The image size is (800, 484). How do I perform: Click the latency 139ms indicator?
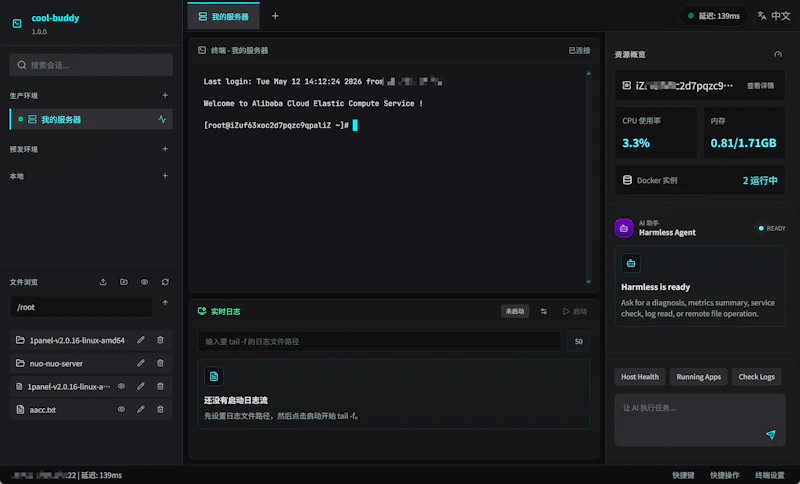click(x=713, y=16)
